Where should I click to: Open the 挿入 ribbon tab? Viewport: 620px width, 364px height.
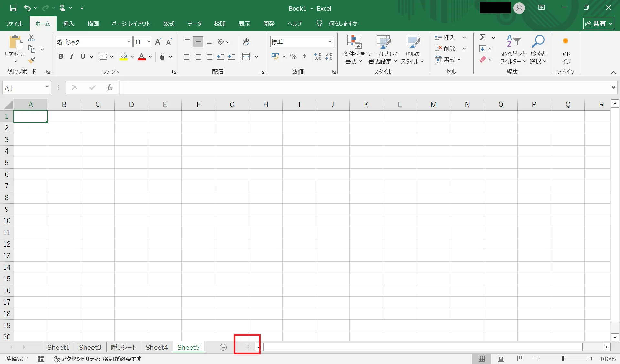(x=68, y=24)
